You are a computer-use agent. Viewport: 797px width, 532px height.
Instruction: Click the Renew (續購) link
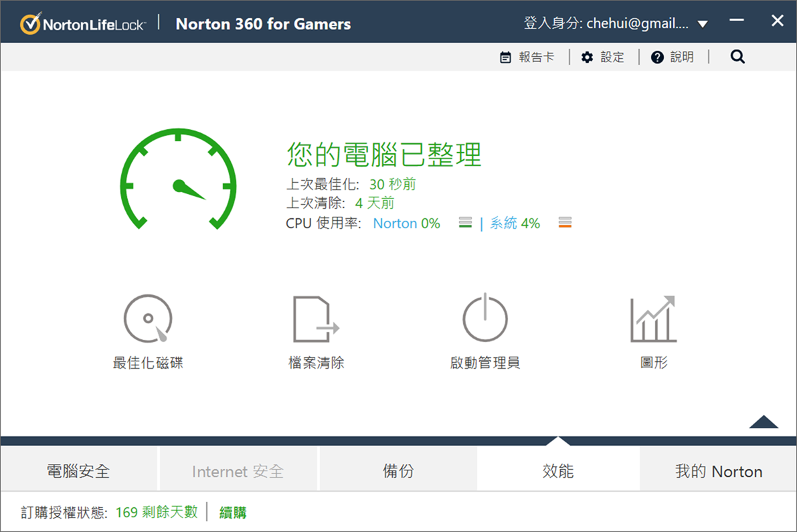pos(233,513)
